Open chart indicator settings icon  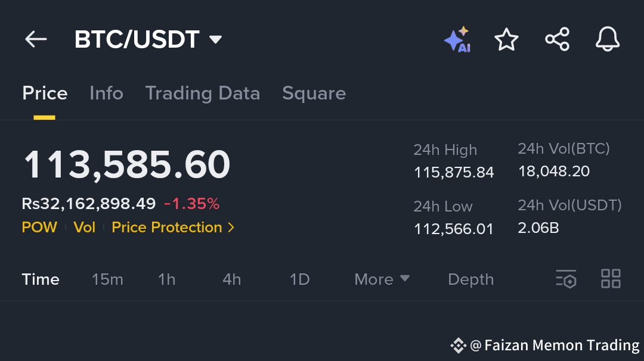coord(566,279)
